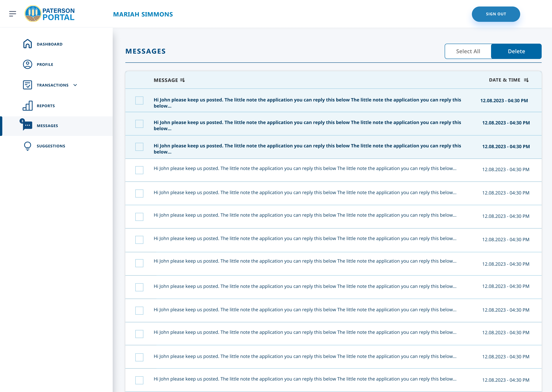Open Dashboard via the home icon
Viewport: 552px width, 392px height.
click(x=28, y=44)
